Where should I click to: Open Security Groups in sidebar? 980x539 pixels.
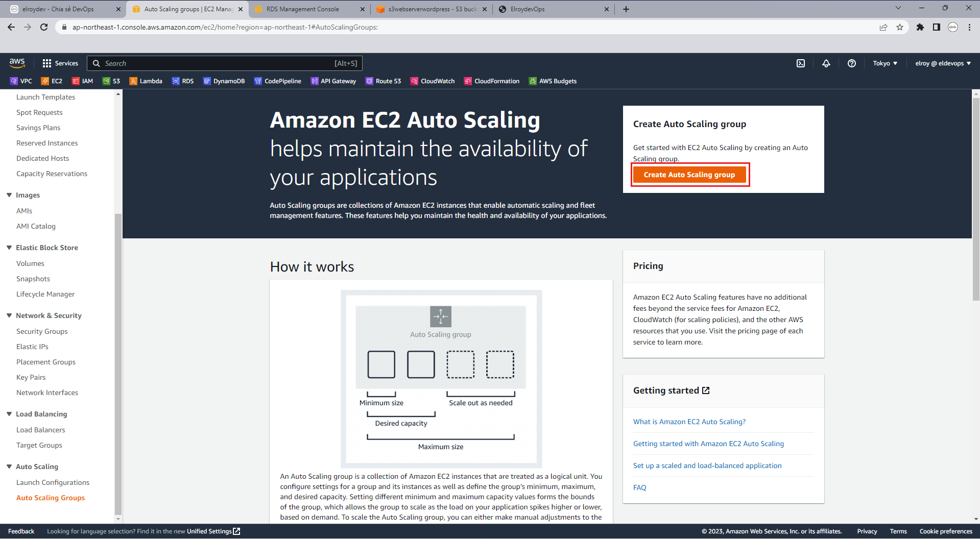[42, 331]
